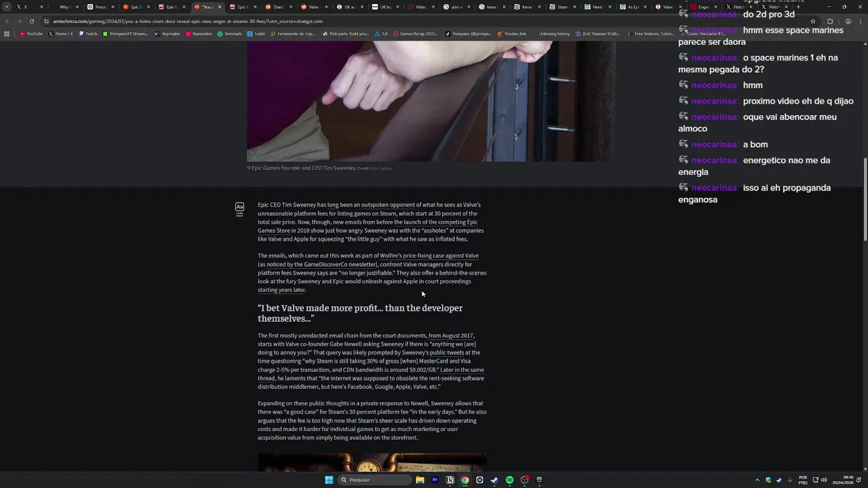Open the Unboxing history bookmark
868x488 pixels.
coord(554,33)
